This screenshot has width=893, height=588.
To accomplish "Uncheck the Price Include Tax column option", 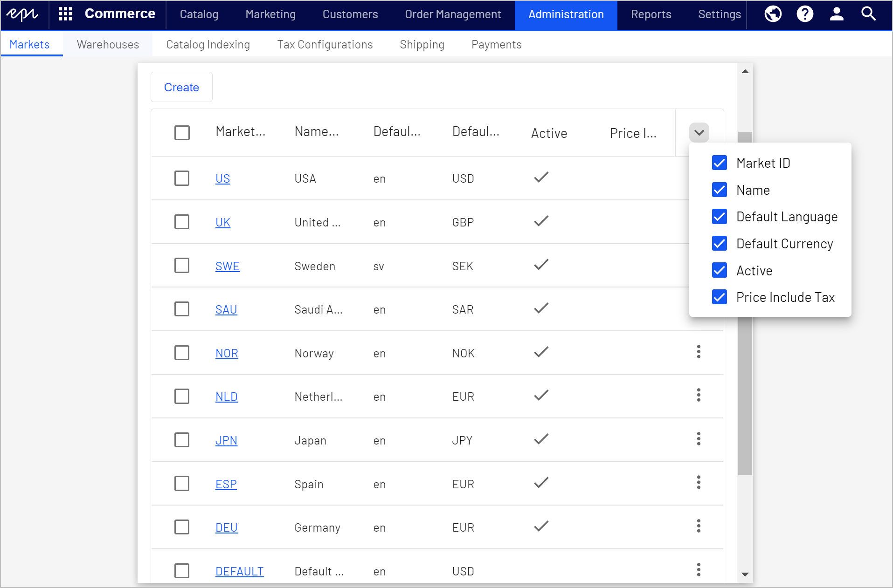I will (x=720, y=297).
